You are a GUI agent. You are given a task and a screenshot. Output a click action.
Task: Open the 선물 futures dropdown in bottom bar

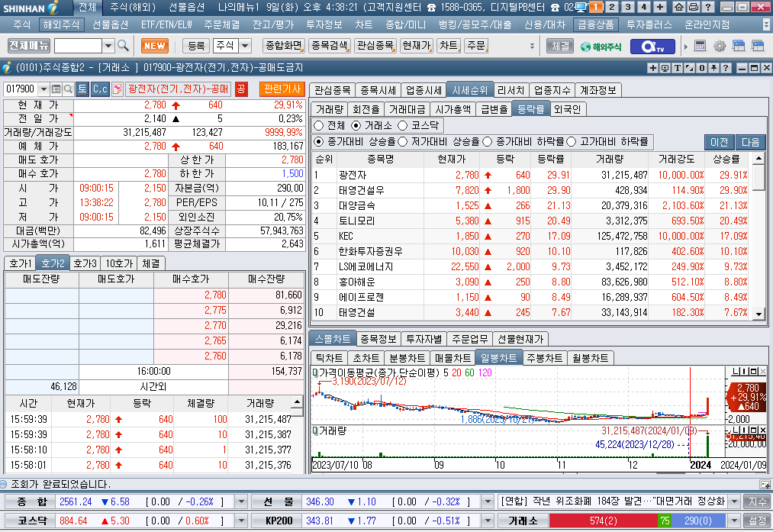click(x=488, y=501)
